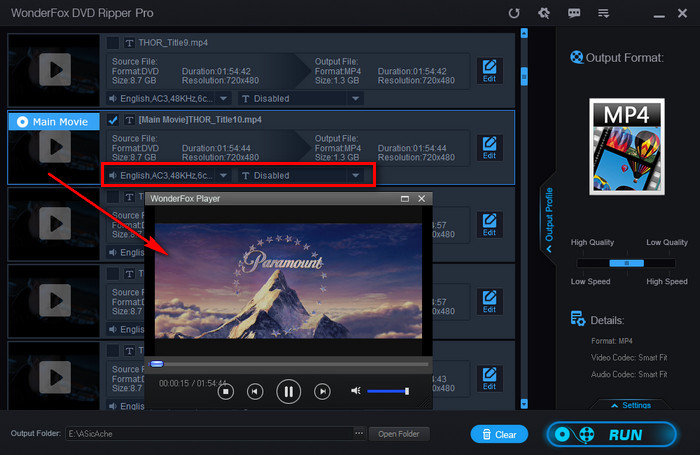Click the title list scrollbar thumb
The width and height of the screenshot is (700, 455).
tap(524, 76)
